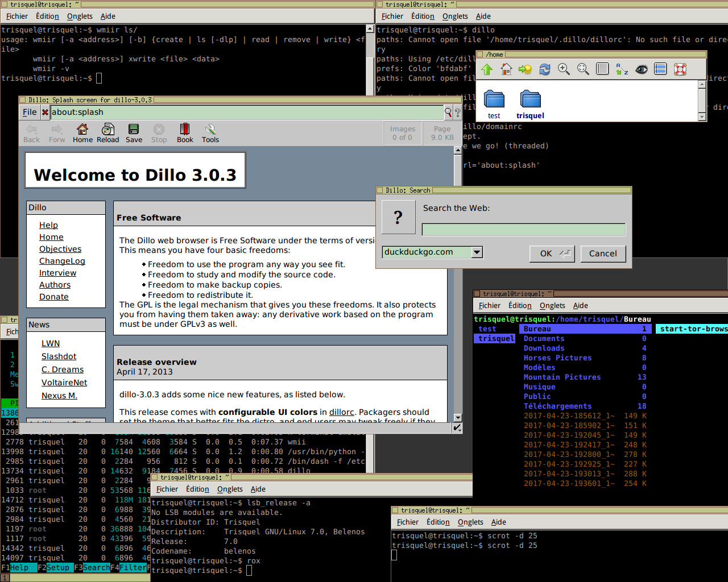728x582 pixels.
Task: Open ROX filer help lifebuoy icon
Action: [x=680, y=69]
